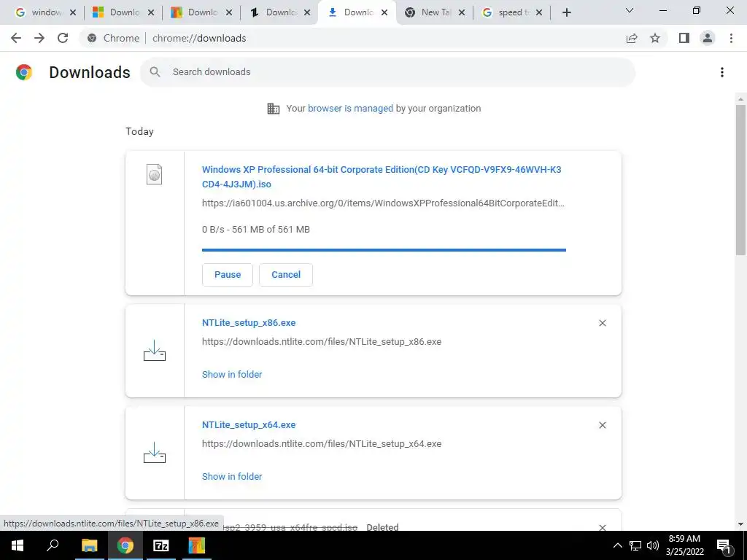Click the ISO file disc icon

click(x=155, y=174)
